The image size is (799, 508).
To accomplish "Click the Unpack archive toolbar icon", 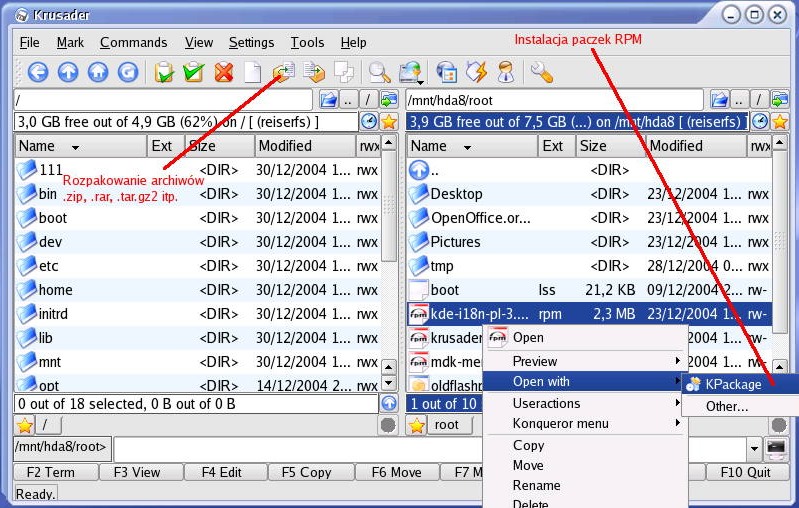I will pos(284,72).
